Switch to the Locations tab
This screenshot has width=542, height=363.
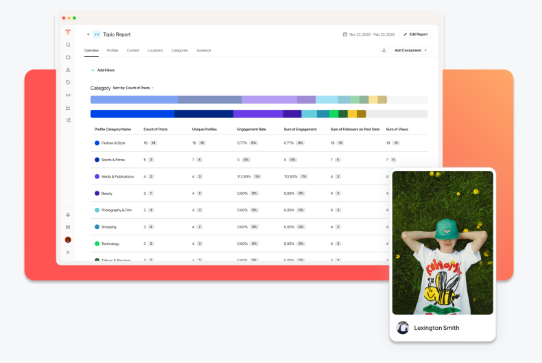[x=155, y=50]
